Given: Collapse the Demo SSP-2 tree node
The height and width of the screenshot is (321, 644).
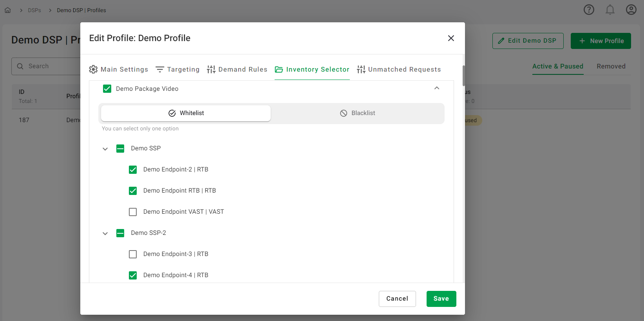Looking at the screenshot, I should 105,233.
